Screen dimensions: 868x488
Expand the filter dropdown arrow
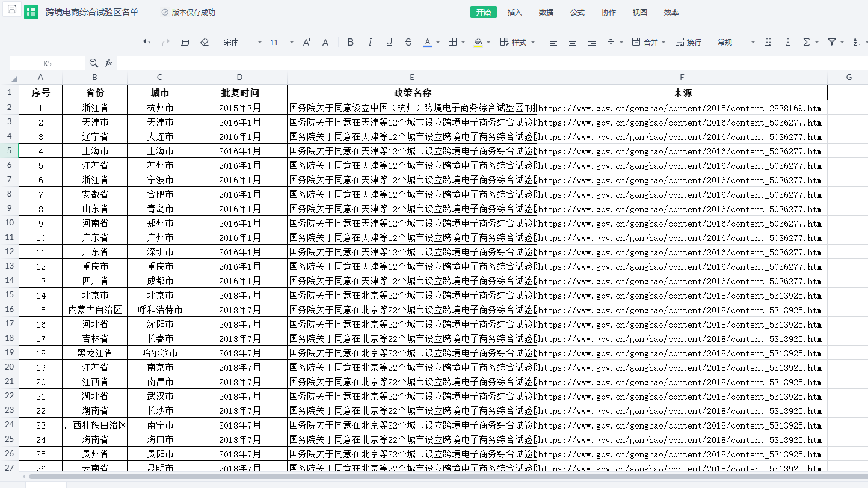coord(842,43)
